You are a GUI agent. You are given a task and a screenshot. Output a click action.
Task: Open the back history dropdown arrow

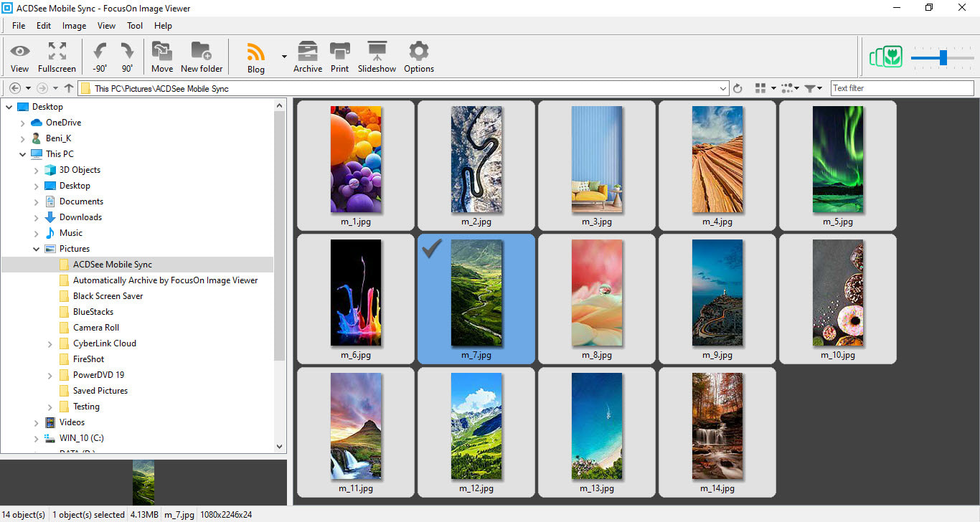tap(28, 88)
